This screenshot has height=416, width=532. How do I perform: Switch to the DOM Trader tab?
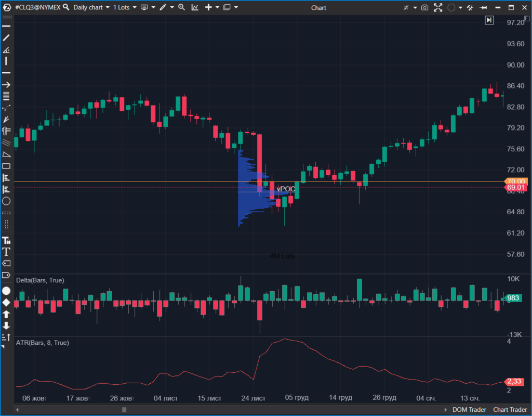469,409
